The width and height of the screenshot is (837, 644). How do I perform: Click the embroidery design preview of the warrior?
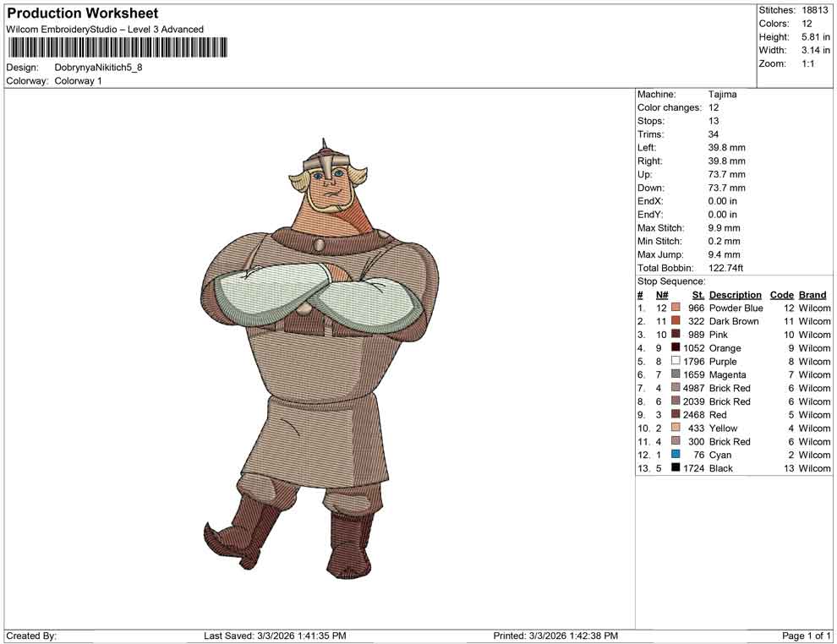[x=321, y=358]
